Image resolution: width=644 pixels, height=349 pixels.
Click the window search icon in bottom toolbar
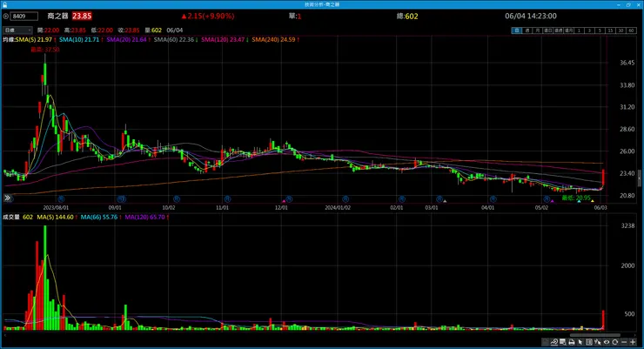(x=563, y=342)
